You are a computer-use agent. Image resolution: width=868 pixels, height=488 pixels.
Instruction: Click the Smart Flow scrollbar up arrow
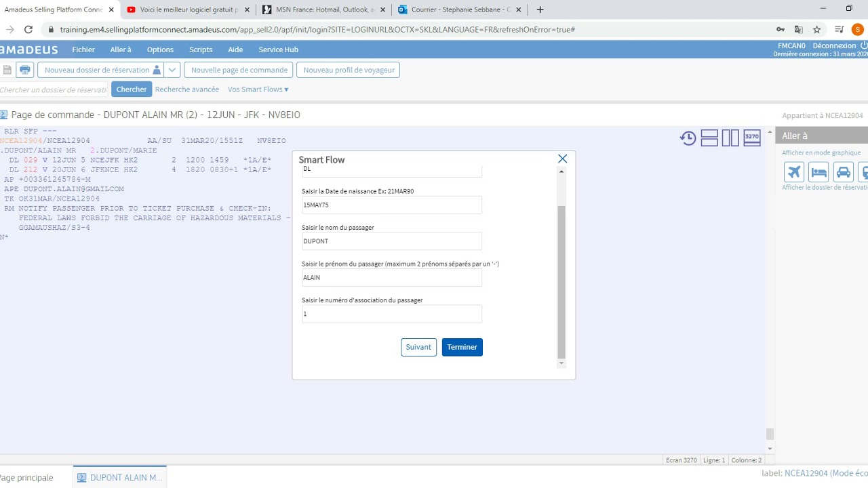pos(561,171)
